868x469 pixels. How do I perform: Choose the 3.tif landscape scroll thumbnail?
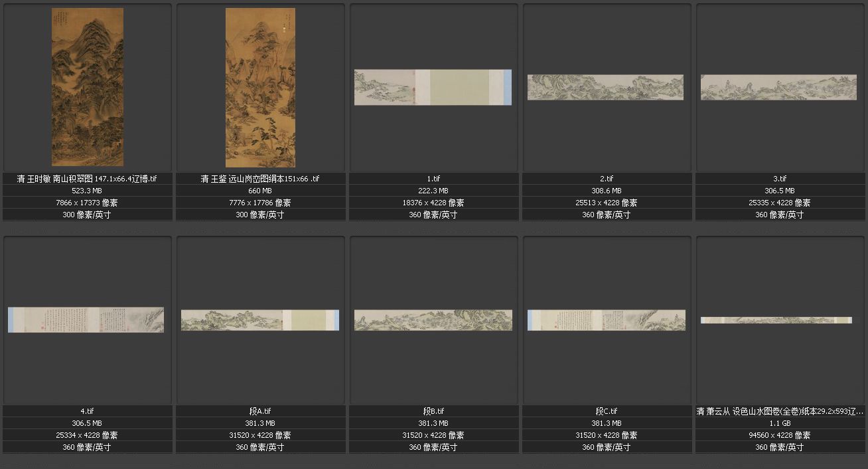779,87
